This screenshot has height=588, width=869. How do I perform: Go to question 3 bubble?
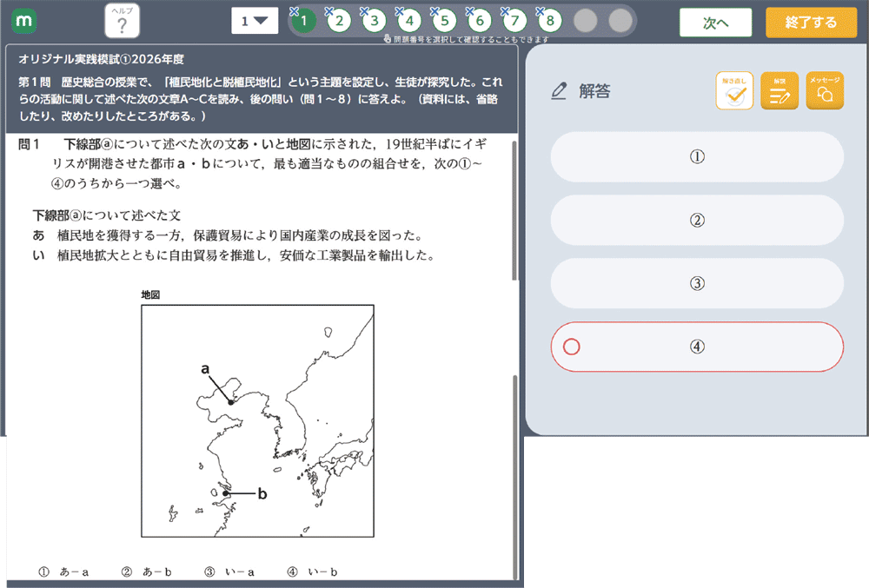(x=374, y=21)
